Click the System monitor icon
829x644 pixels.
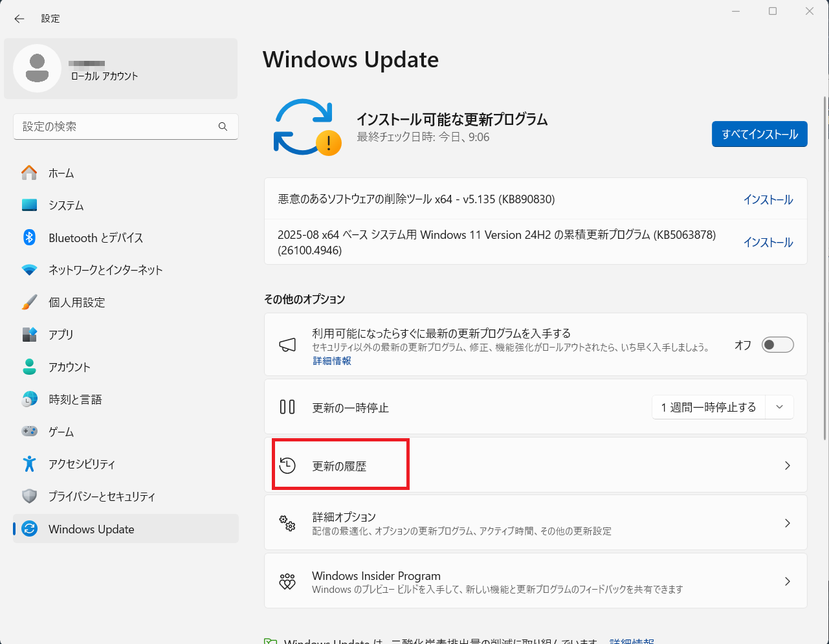coord(29,205)
